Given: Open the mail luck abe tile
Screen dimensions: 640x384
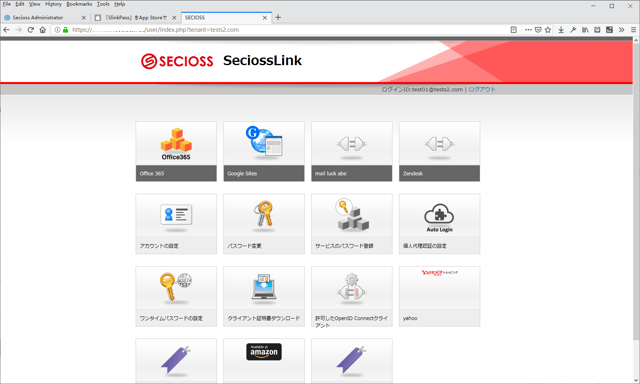Looking at the screenshot, I should pos(351,151).
